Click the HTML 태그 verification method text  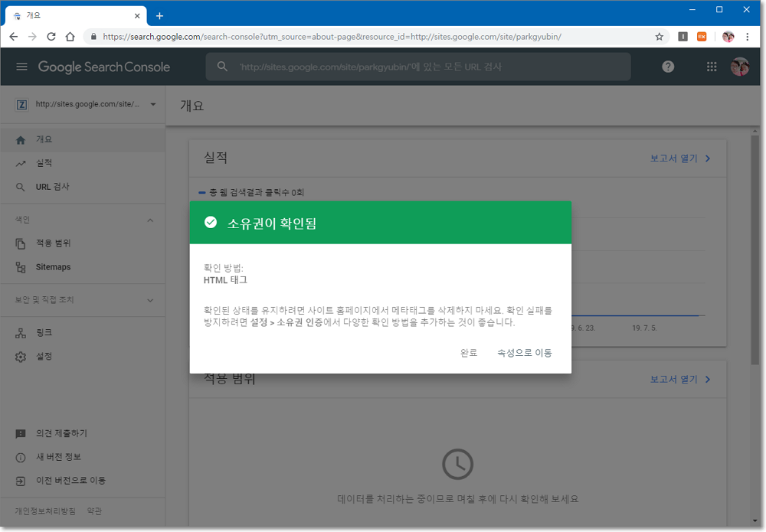pyautogui.click(x=225, y=280)
